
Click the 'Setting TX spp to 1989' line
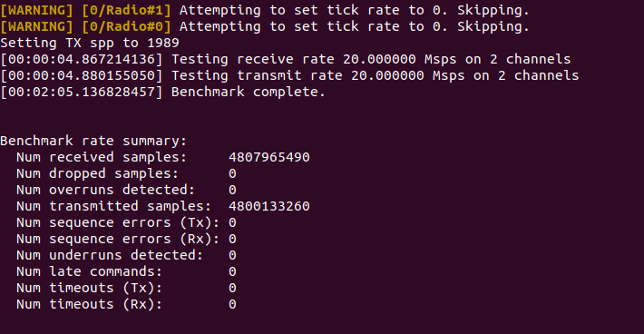(90, 44)
